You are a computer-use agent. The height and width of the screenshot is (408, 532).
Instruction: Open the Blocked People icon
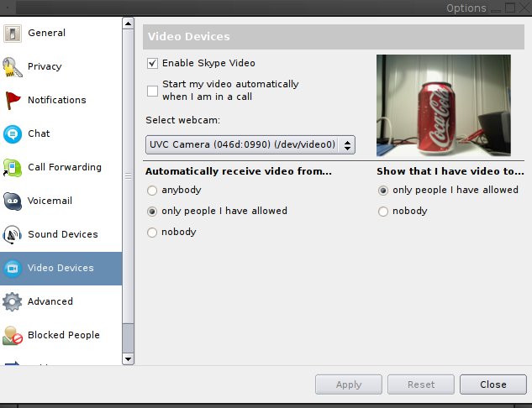point(13,335)
